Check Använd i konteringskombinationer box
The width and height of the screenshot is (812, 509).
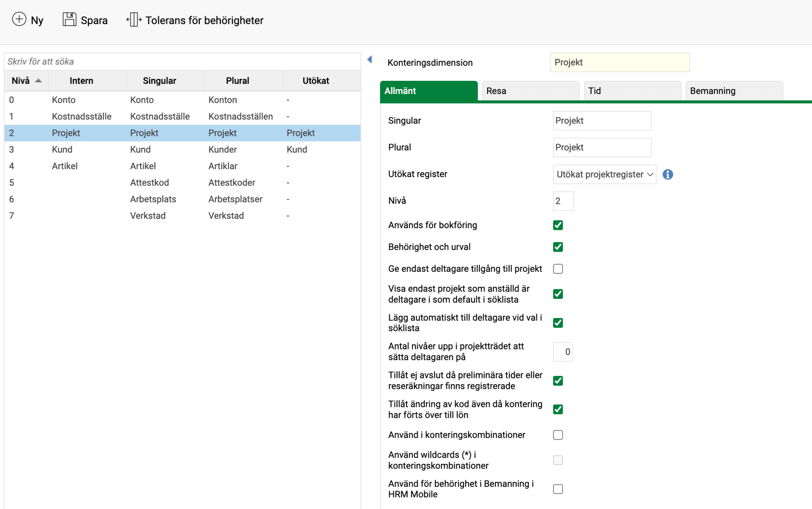click(x=558, y=435)
